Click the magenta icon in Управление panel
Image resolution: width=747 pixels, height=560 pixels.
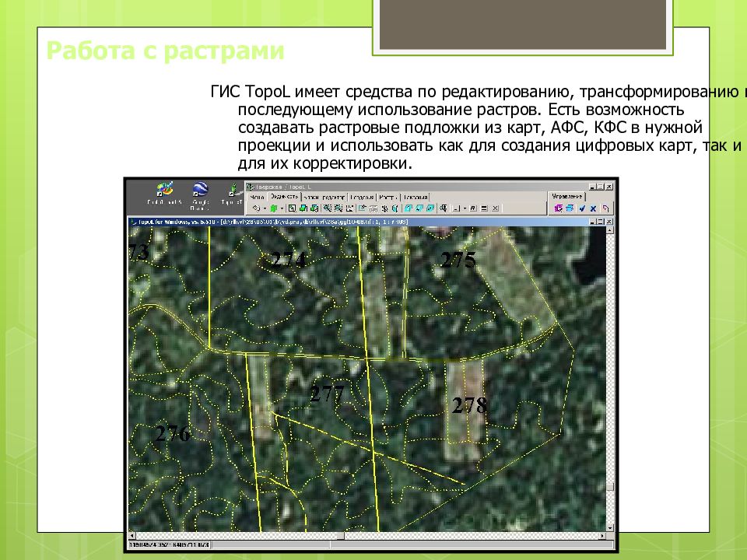559,208
